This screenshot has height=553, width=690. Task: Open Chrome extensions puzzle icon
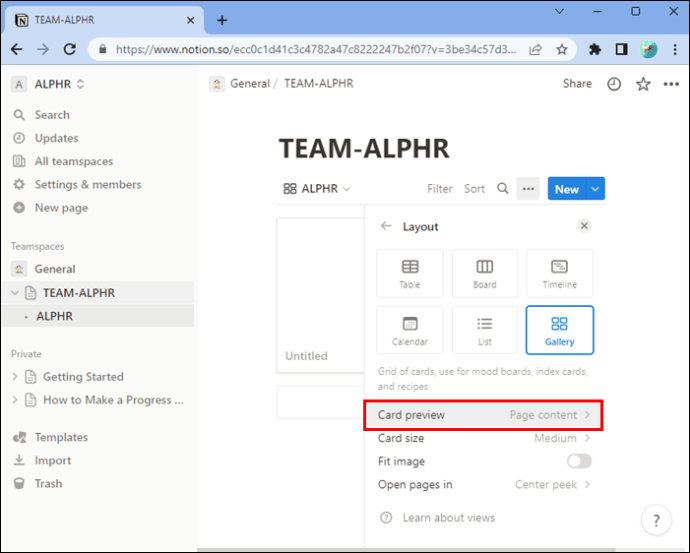coord(595,49)
